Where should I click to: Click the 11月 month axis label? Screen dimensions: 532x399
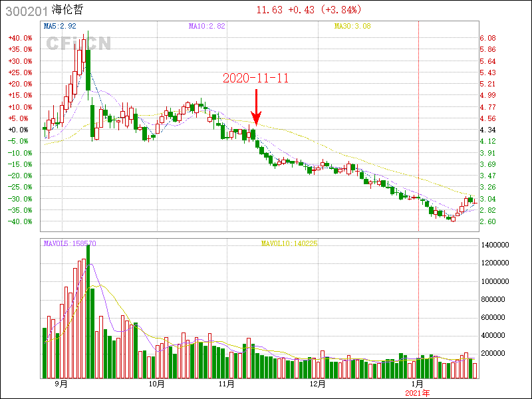(226, 384)
